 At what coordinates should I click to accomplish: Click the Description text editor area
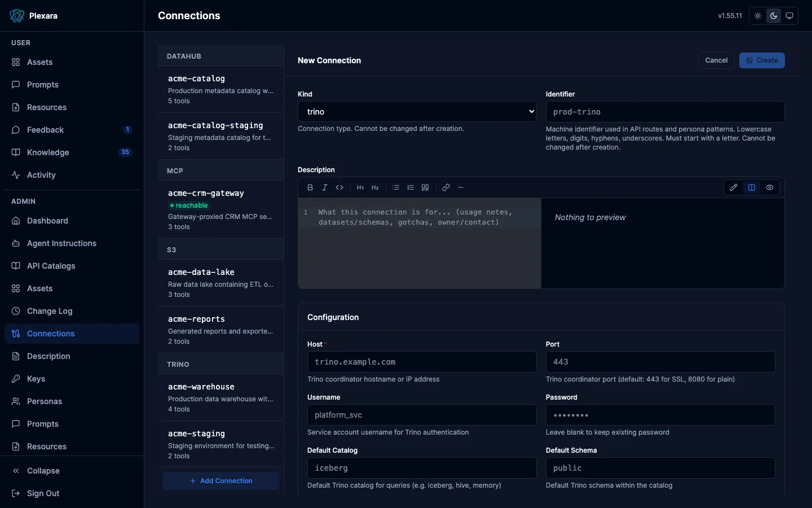(x=420, y=243)
